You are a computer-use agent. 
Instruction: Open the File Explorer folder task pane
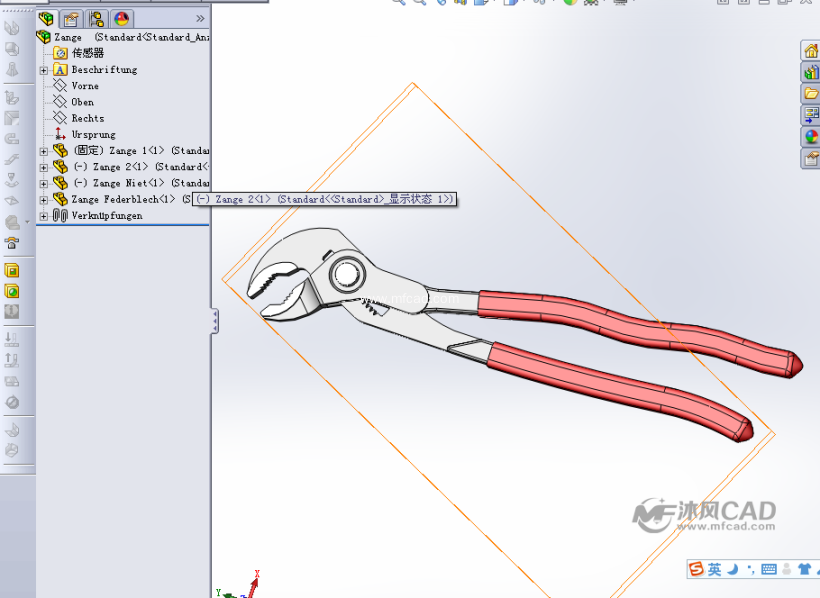click(811, 94)
